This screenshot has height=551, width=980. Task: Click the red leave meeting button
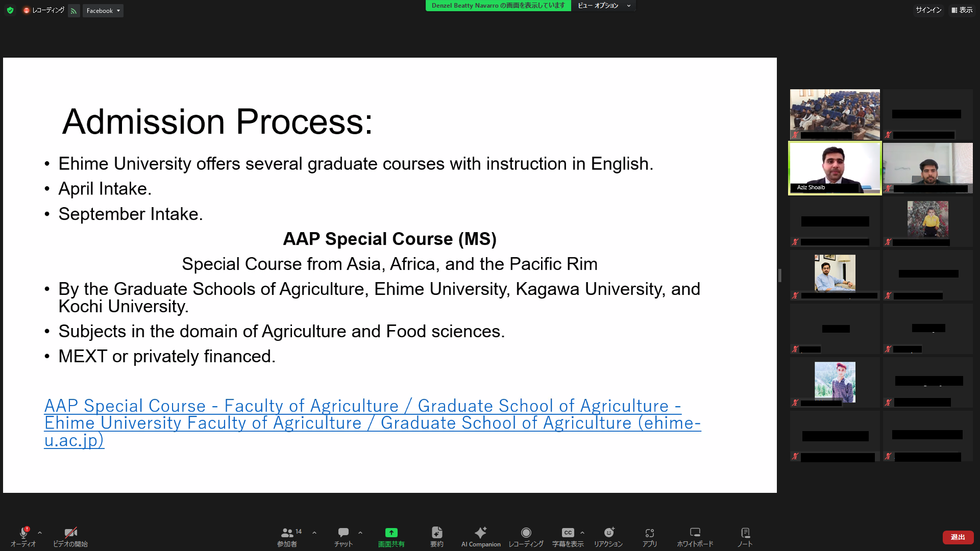[958, 537]
